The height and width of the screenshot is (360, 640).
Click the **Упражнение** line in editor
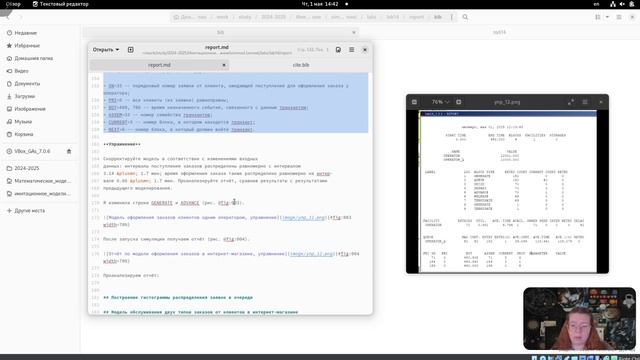pyautogui.click(x=122, y=144)
